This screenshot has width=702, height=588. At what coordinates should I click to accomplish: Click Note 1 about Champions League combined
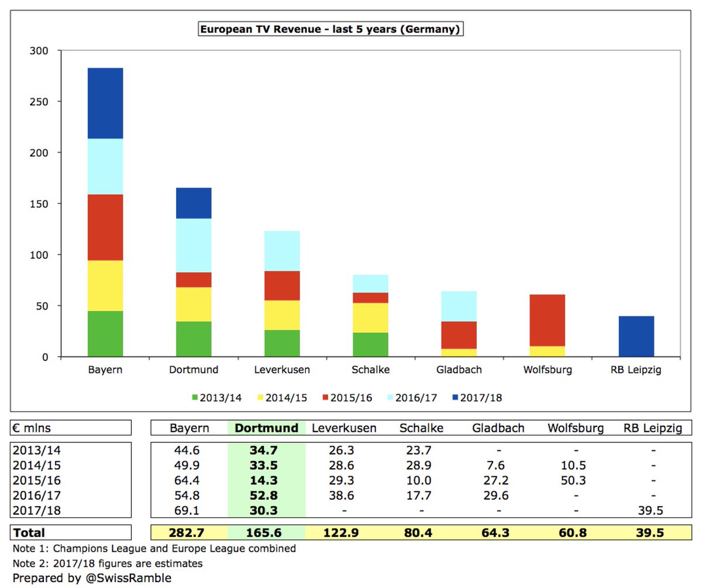154,549
